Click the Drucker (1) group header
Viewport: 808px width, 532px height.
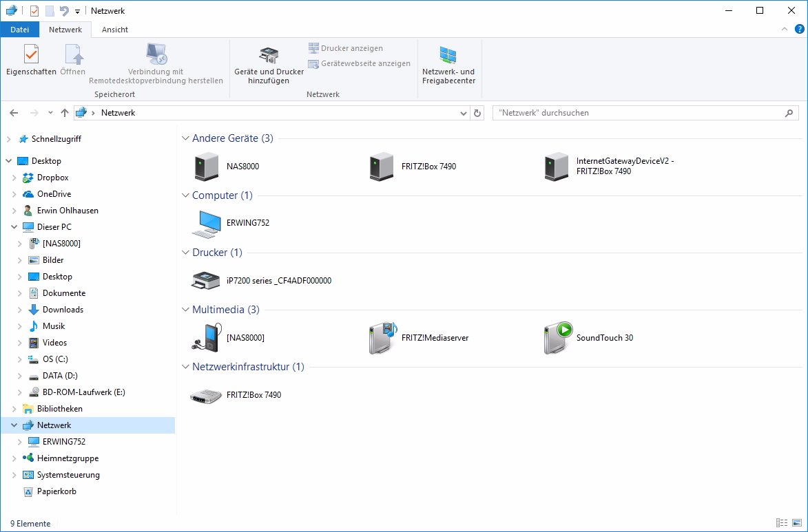pos(217,253)
